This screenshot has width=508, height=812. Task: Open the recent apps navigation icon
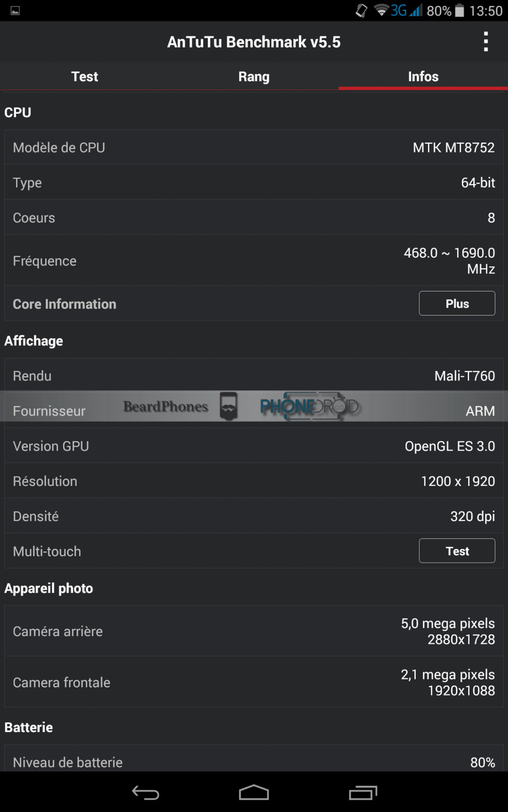363,793
